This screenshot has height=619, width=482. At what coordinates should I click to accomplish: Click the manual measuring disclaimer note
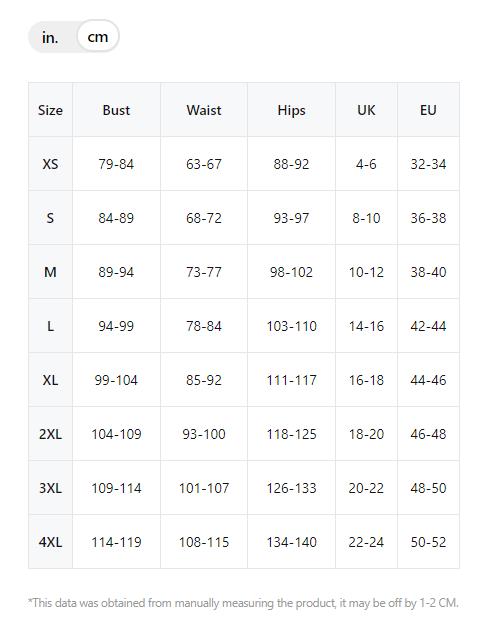click(244, 603)
